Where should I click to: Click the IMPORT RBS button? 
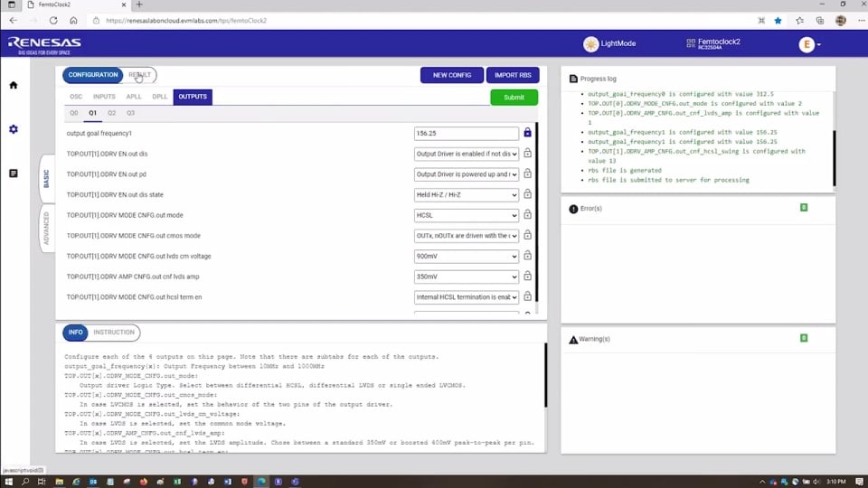point(513,75)
